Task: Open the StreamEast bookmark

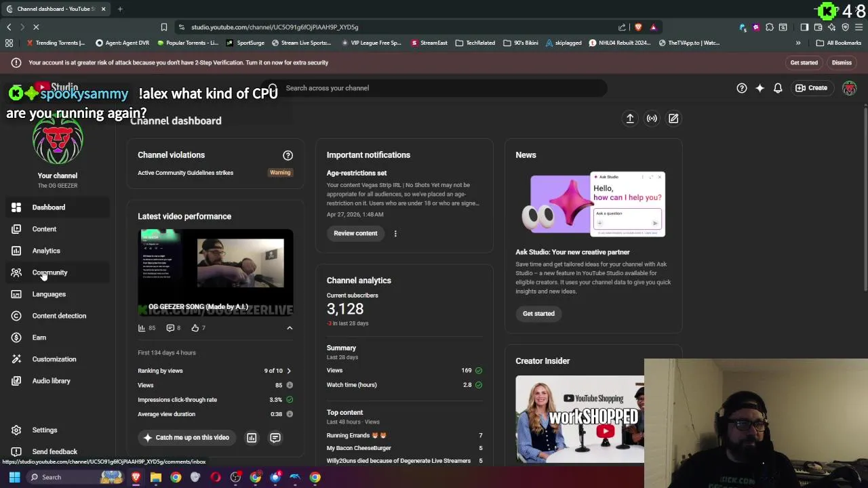Action: tap(429, 43)
